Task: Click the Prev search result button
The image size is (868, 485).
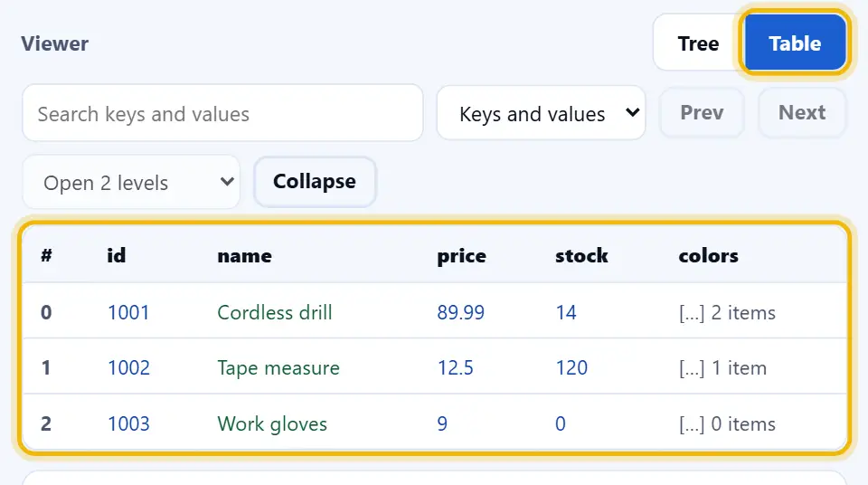Action: point(702,112)
